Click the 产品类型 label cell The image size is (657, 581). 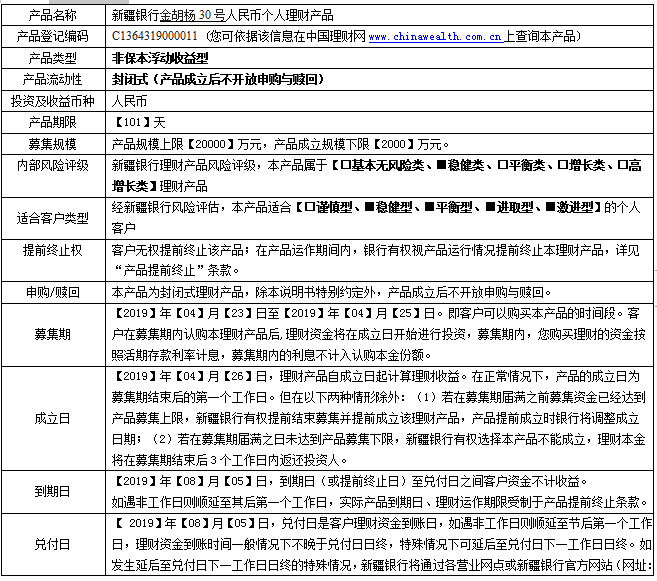tap(53, 58)
